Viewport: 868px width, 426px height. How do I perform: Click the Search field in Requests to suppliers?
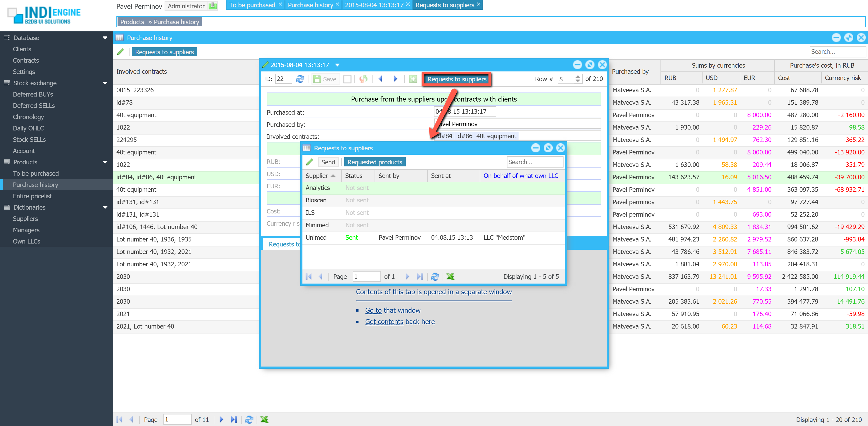point(534,162)
